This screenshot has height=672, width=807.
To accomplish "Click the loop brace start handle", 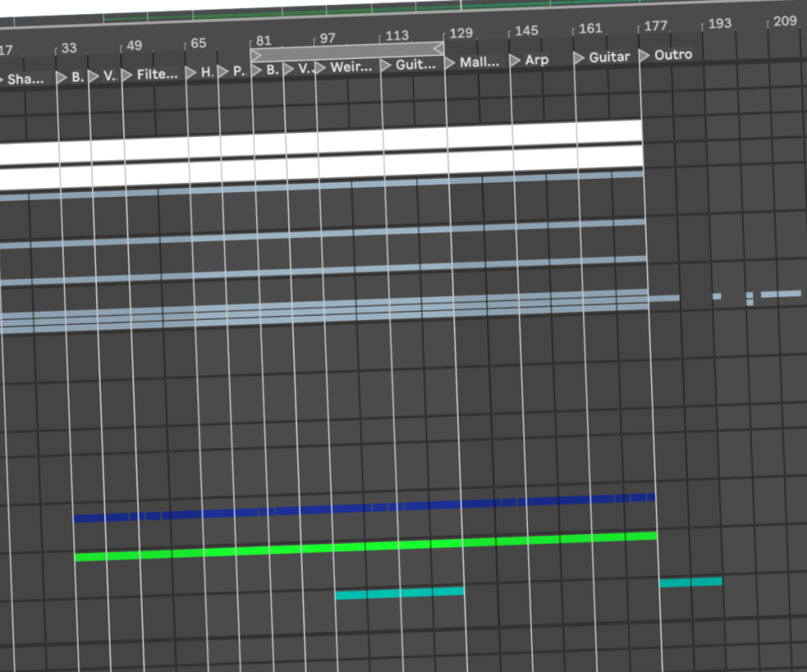I will point(255,55).
